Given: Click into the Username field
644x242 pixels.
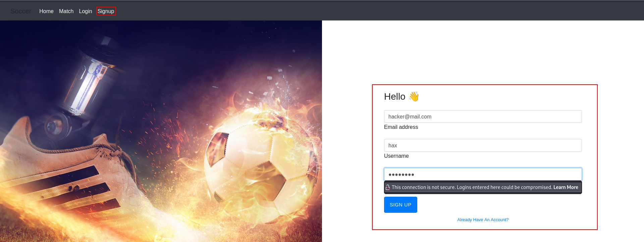Looking at the screenshot, I should [x=483, y=145].
